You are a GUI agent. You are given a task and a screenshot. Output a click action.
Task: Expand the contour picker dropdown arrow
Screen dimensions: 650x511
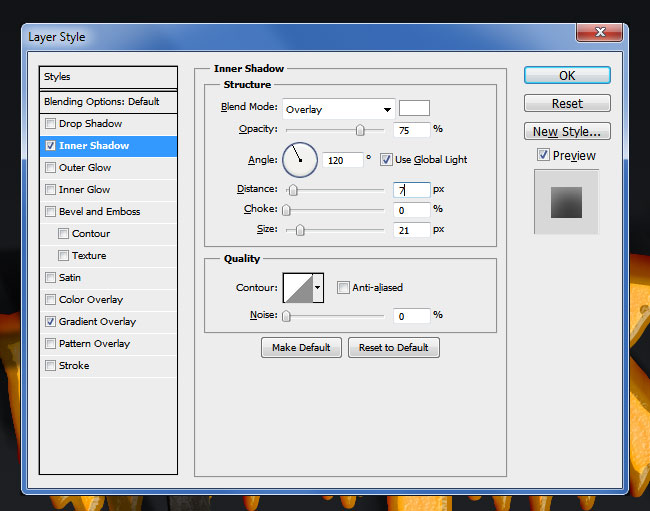tap(319, 288)
